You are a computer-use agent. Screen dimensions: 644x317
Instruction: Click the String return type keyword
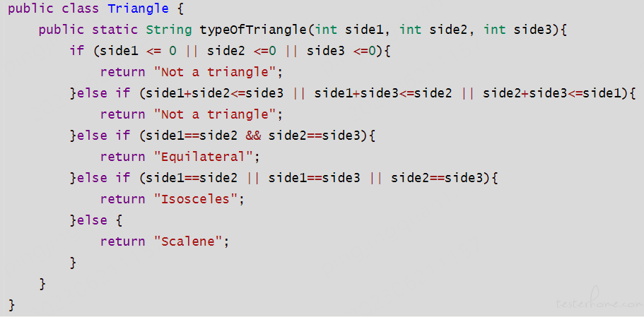[169, 30]
